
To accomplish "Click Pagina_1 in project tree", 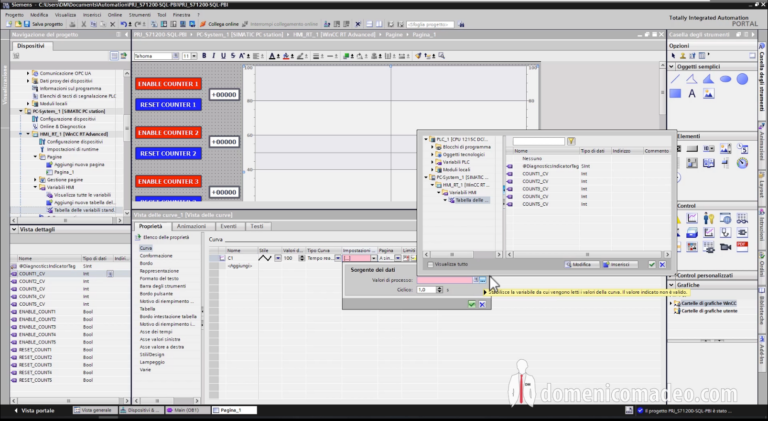I will pos(64,172).
